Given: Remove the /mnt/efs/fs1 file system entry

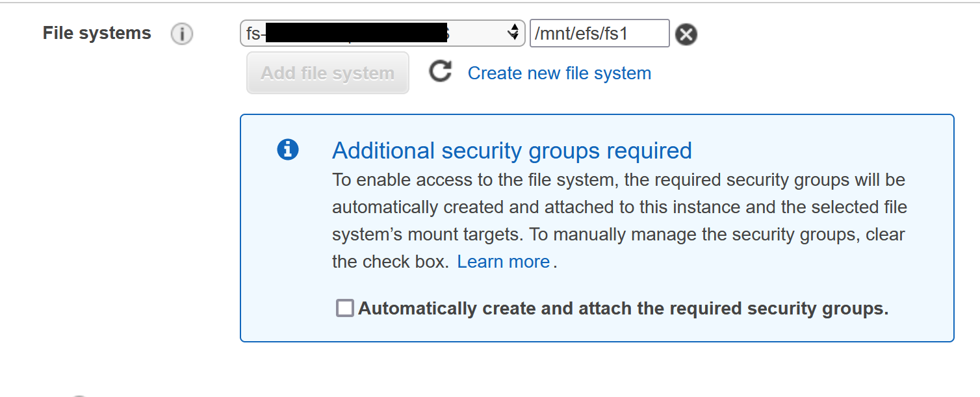Looking at the screenshot, I should pyautogui.click(x=686, y=34).
